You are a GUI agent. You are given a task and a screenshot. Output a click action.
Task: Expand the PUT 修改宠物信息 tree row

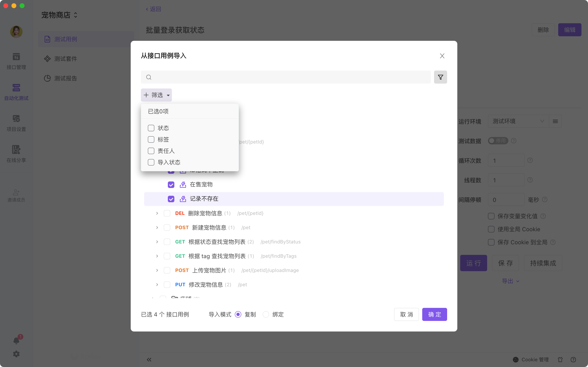click(157, 284)
